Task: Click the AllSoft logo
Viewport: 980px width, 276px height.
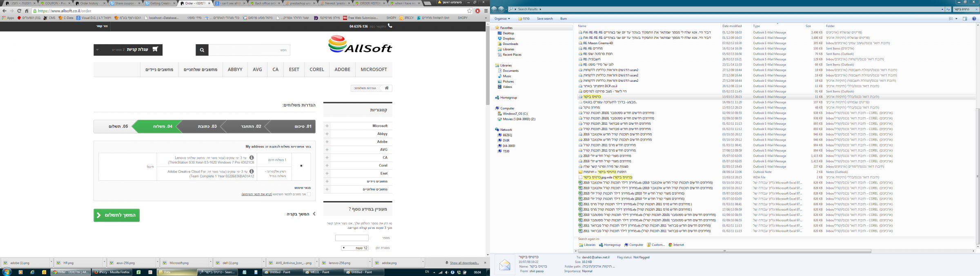Action: point(360,44)
